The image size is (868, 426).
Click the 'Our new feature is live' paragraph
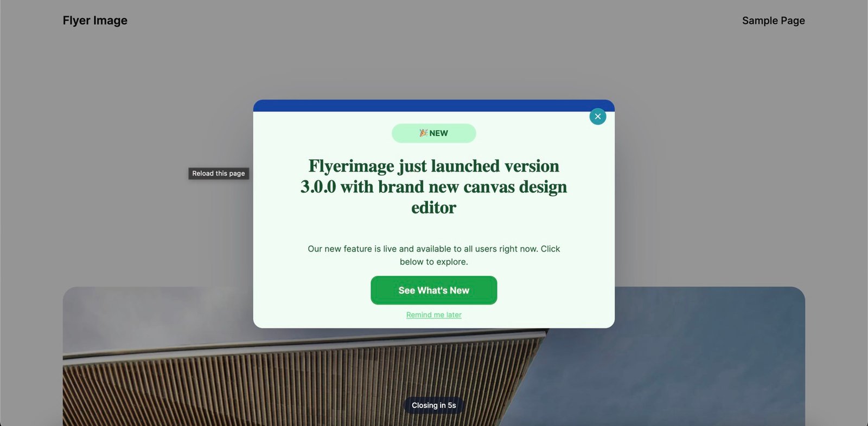coord(434,255)
